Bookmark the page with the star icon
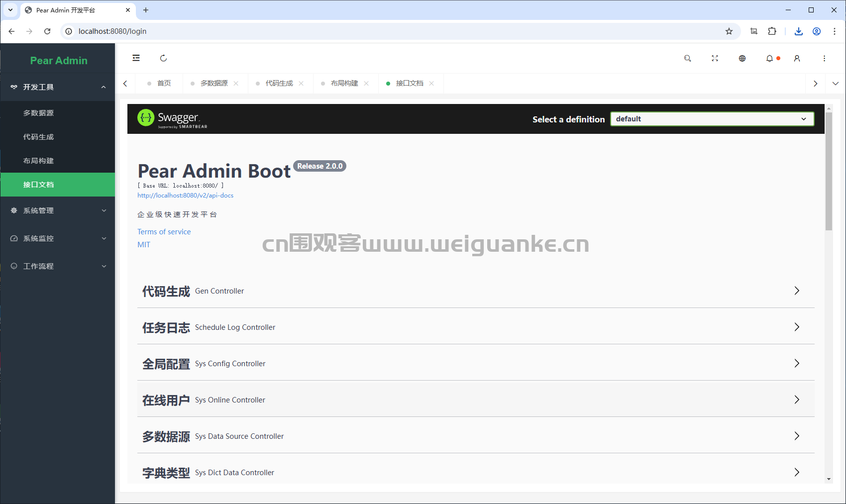Screen dimensions: 846x504 pos(729,31)
